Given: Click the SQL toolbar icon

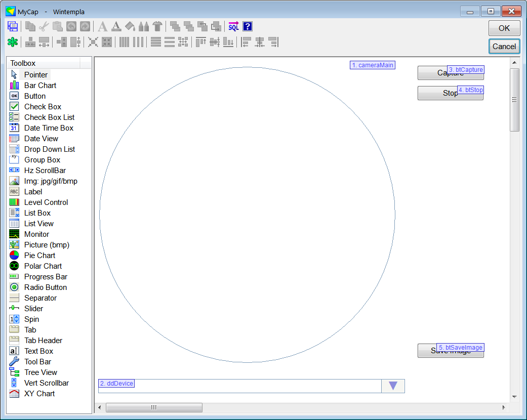Looking at the screenshot, I should coord(233,26).
